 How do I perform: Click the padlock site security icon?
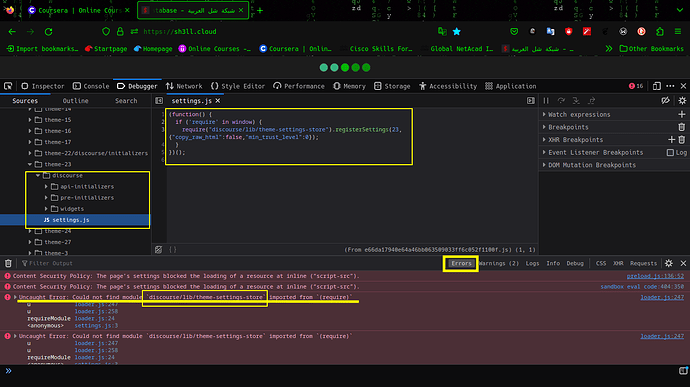120,32
